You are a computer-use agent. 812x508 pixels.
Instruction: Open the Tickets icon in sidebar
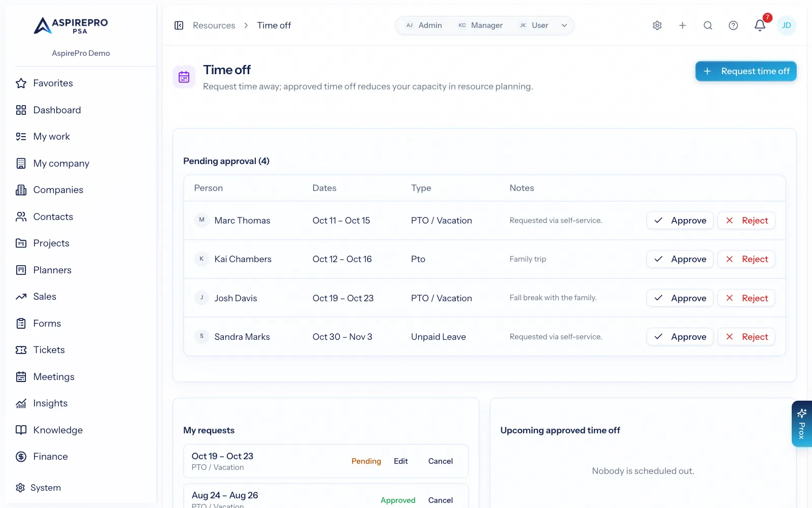pyautogui.click(x=21, y=350)
